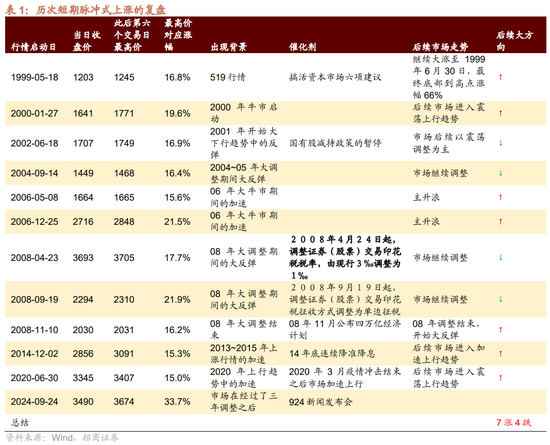Click the column header 出现背景
550x445 pixels.
(229, 47)
